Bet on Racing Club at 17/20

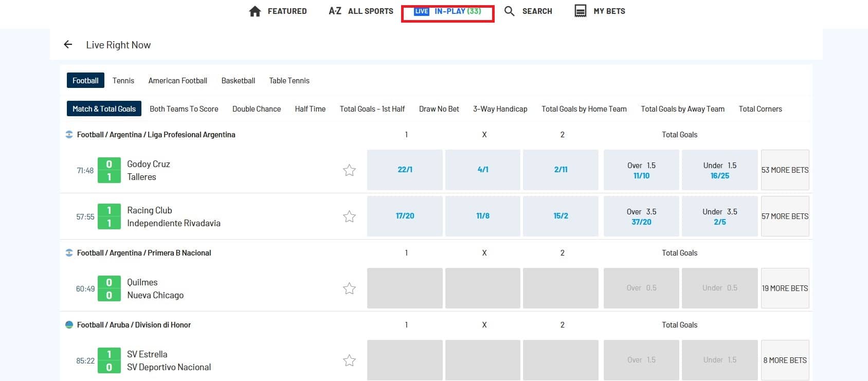(405, 216)
